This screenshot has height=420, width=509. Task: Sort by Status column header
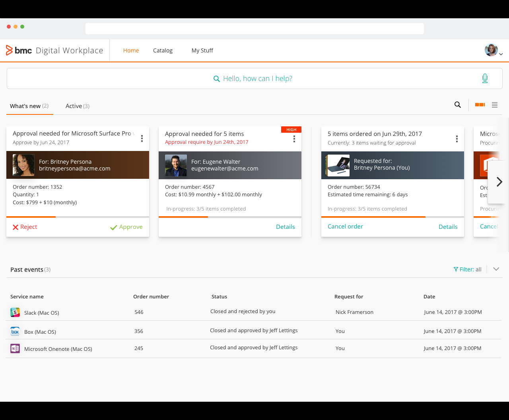(220, 297)
